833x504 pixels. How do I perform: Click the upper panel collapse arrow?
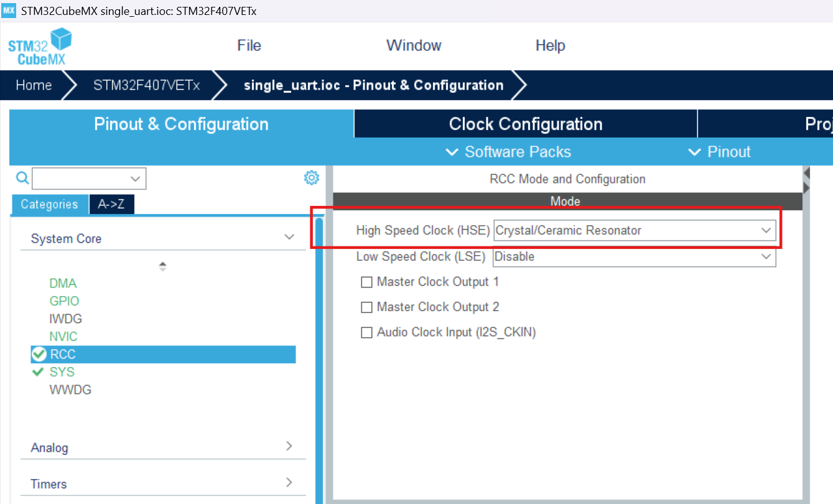click(x=807, y=172)
